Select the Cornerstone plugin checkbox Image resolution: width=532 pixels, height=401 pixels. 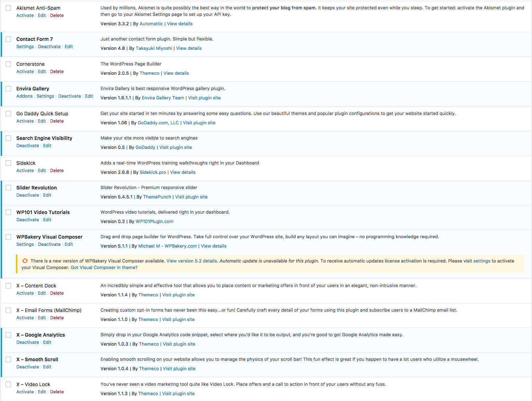pos(8,64)
